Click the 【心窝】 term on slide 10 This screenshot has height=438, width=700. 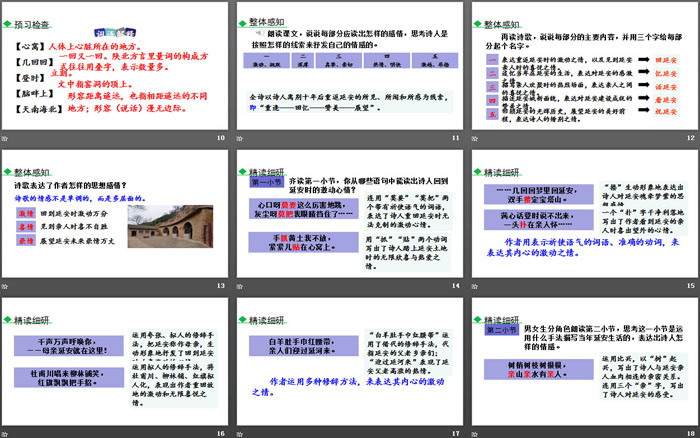coord(30,46)
